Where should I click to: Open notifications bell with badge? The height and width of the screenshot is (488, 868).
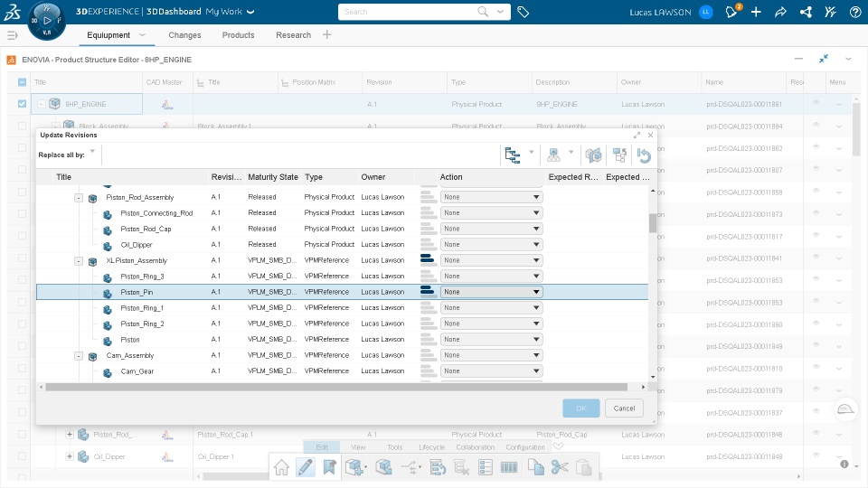[731, 12]
